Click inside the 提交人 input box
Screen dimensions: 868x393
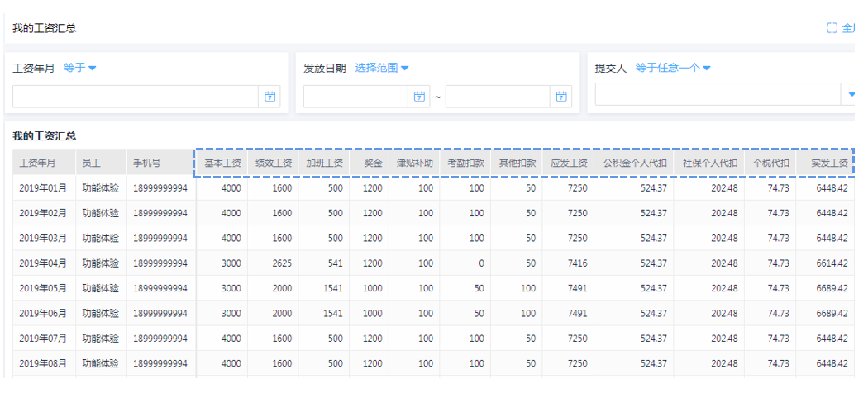point(716,97)
